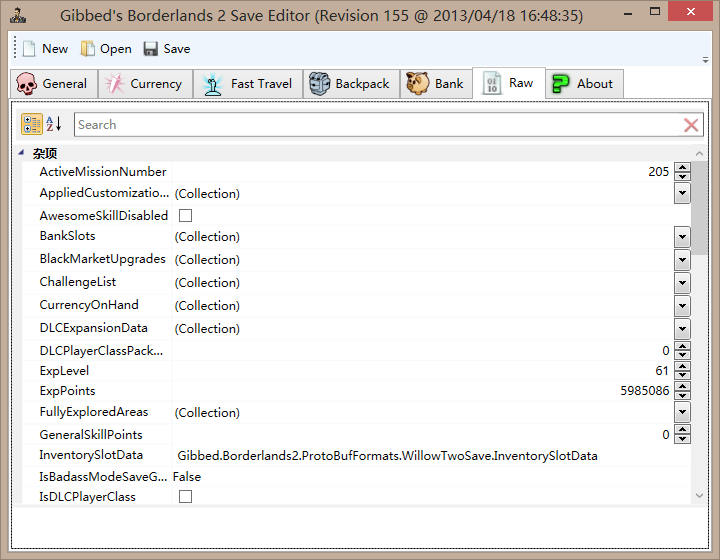Screen dimensions: 720x560
Task: Click the Open toolbar button label
Action: point(116,49)
